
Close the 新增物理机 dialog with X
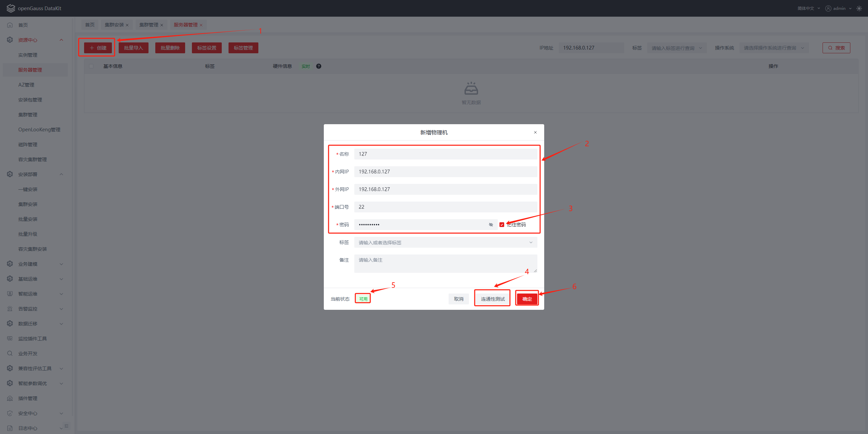(535, 132)
